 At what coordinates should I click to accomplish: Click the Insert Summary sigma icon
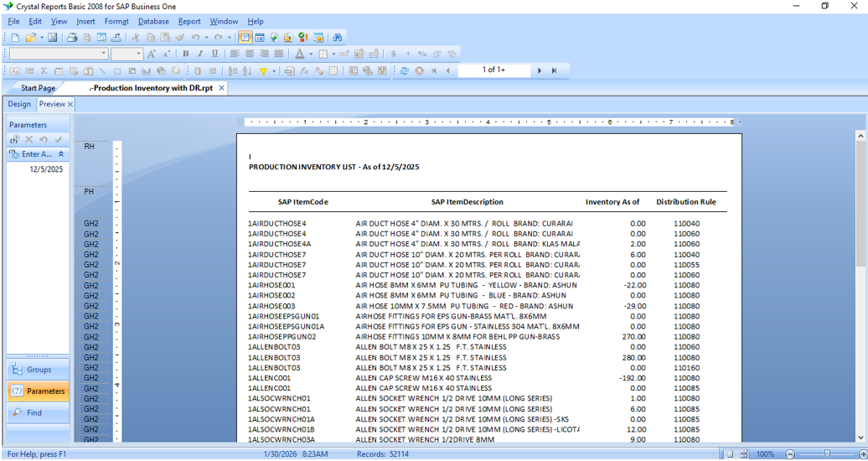point(44,71)
